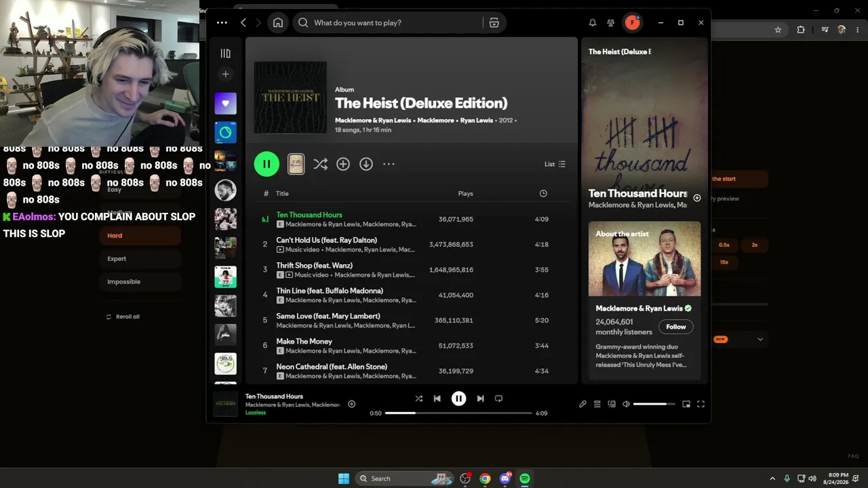Change the List view mode
The width and height of the screenshot is (868, 488).
pos(555,164)
